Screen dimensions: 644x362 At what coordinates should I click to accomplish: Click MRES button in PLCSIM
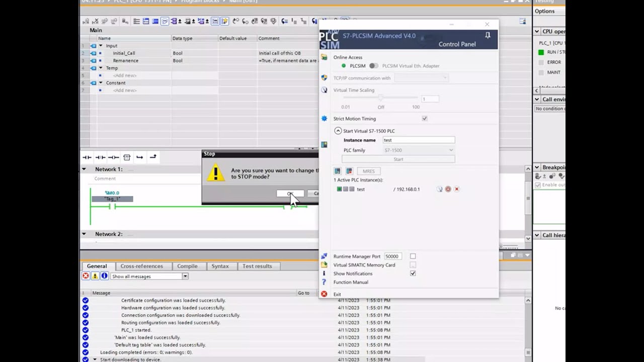369,171
